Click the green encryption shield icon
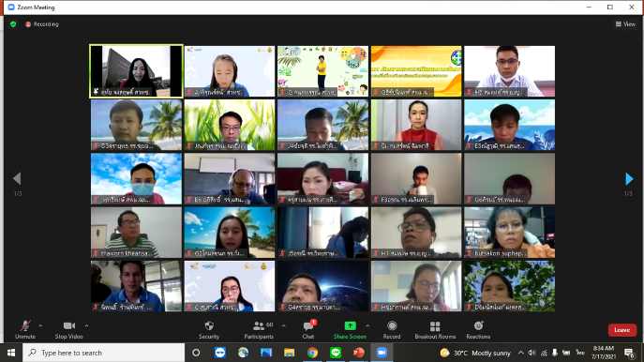The image size is (644, 362). [x=13, y=24]
